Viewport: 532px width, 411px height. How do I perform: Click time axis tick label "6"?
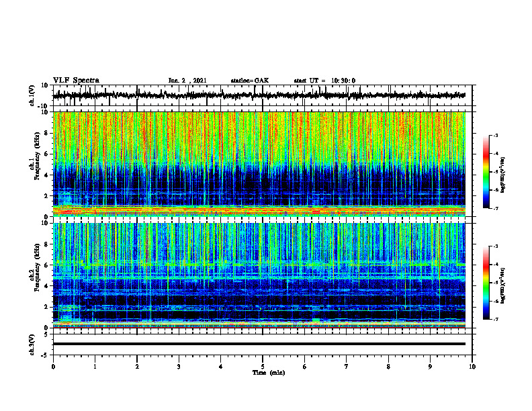pyautogui.click(x=305, y=367)
